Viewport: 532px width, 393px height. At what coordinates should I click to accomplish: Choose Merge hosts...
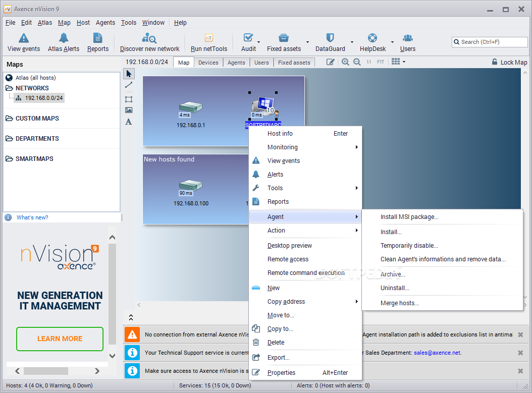click(443, 303)
